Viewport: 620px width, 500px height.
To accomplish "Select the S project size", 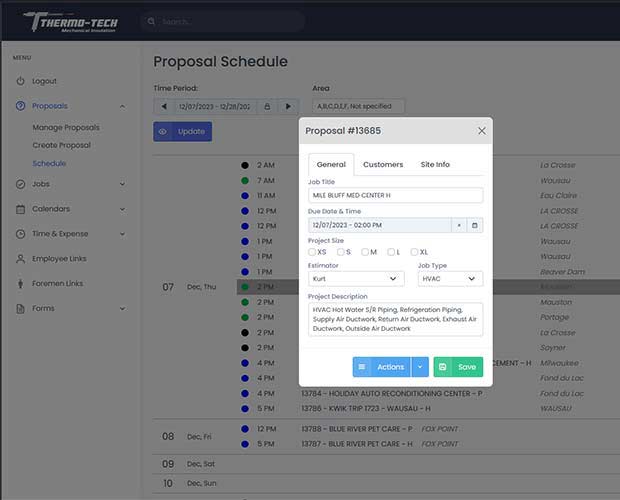I will click(x=341, y=252).
